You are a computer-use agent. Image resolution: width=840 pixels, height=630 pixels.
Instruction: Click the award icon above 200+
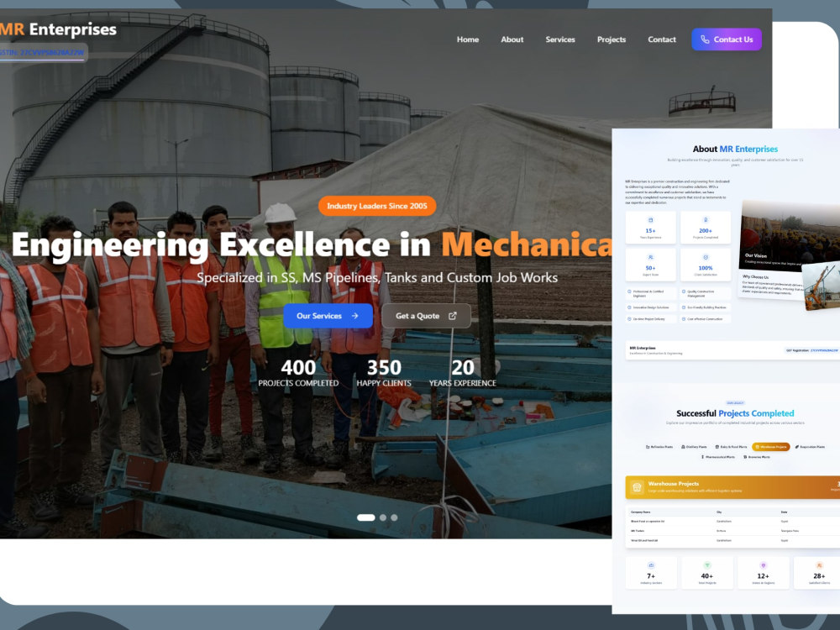(x=706, y=220)
